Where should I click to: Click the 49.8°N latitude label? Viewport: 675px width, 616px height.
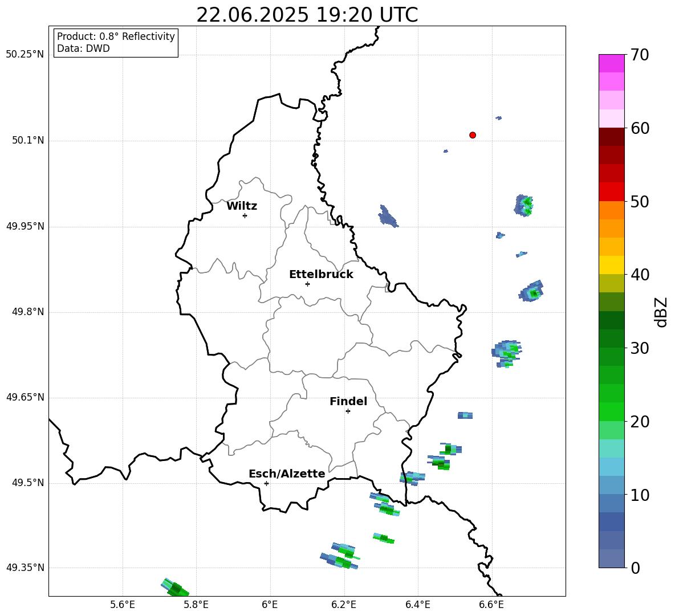[x=28, y=312]
